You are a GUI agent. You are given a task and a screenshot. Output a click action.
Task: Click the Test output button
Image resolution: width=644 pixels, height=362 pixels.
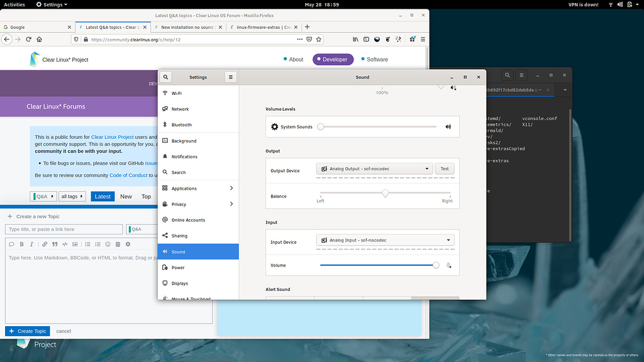pos(445,168)
